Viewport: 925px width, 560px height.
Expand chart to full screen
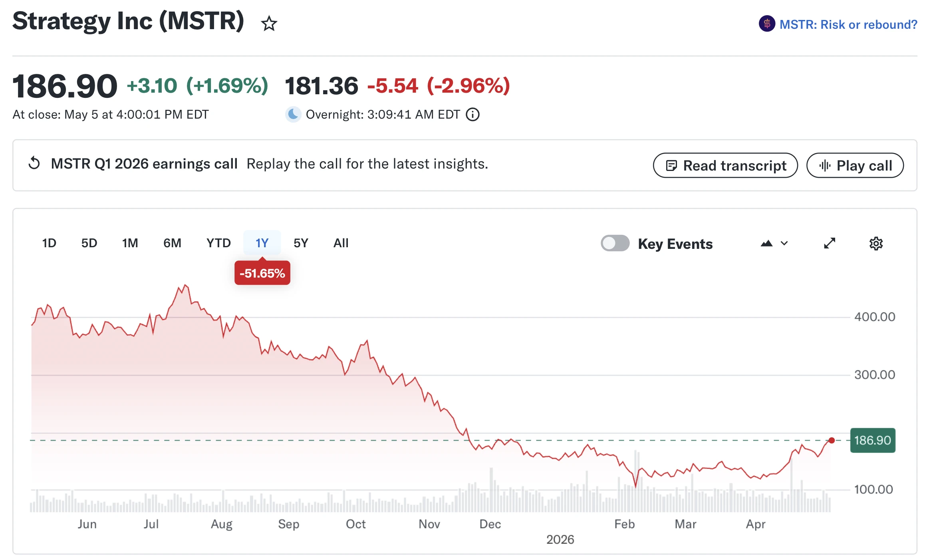830,243
